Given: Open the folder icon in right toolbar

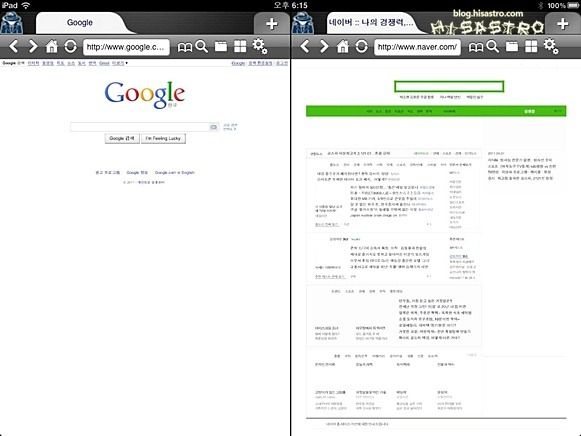Looking at the screenshot, I should click(x=512, y=47).
